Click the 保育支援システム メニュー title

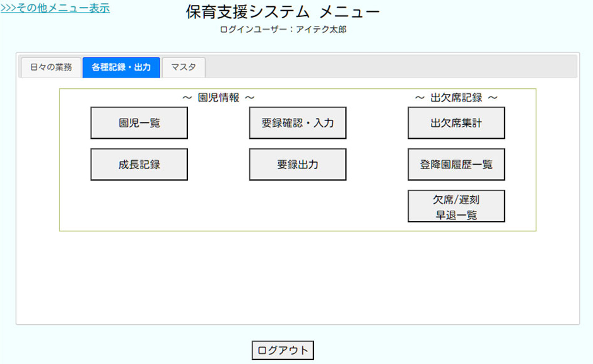(283, 12)
